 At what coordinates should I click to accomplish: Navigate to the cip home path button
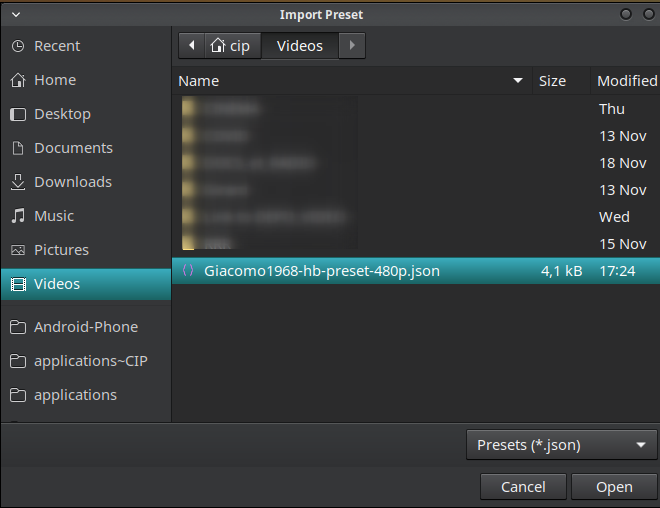click(x=233, y=45)
